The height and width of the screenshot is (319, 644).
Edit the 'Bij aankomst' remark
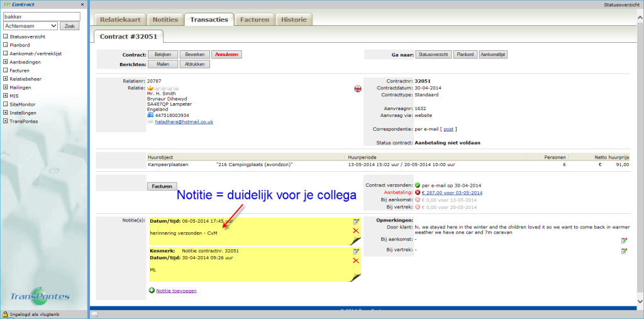pos(624,240)
